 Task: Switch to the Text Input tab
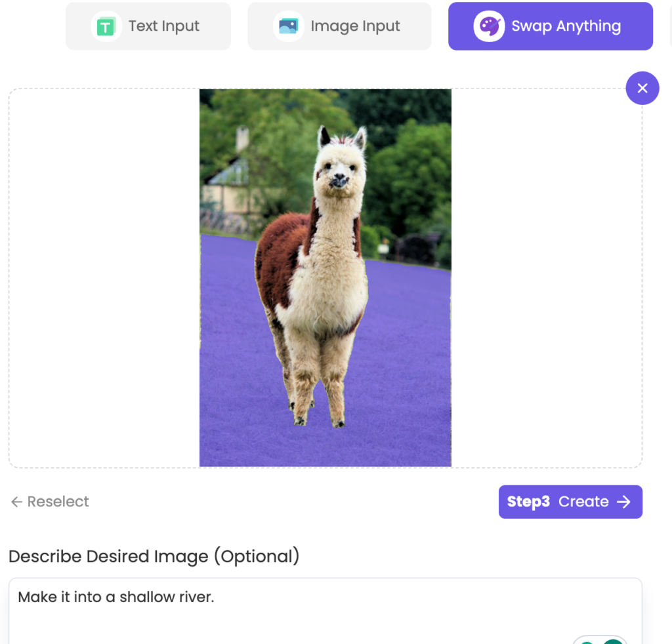(x=148, y=26)
